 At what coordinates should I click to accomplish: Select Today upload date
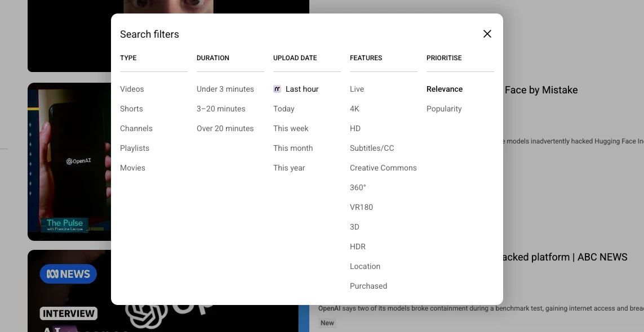pyautogui.click(x=284, y=109)
